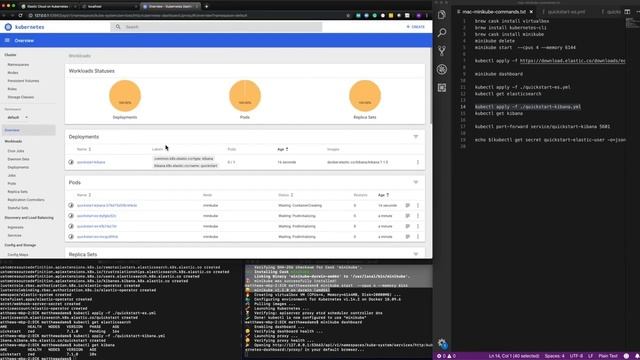
Task: Click the browser address bar
Action: pos(186,16)
